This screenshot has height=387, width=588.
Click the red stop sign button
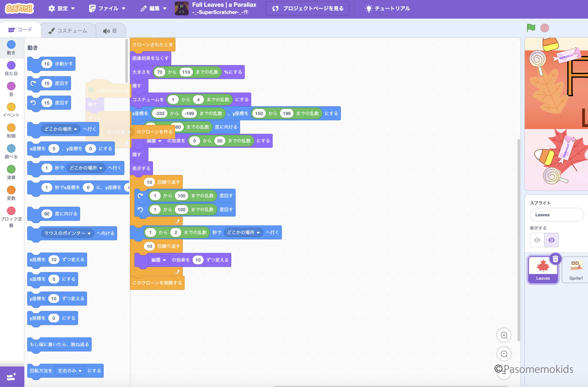click(544, 28)
